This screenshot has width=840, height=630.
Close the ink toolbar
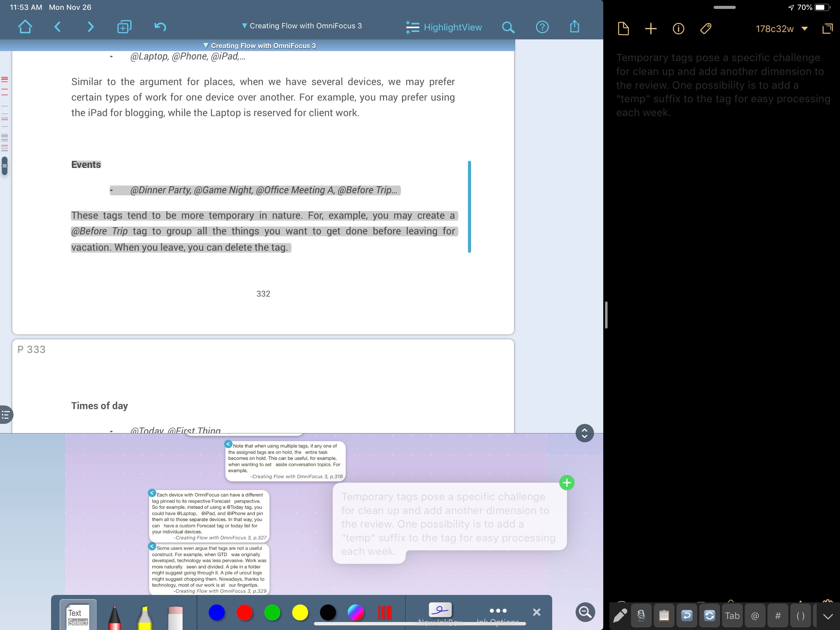point(536,612)
